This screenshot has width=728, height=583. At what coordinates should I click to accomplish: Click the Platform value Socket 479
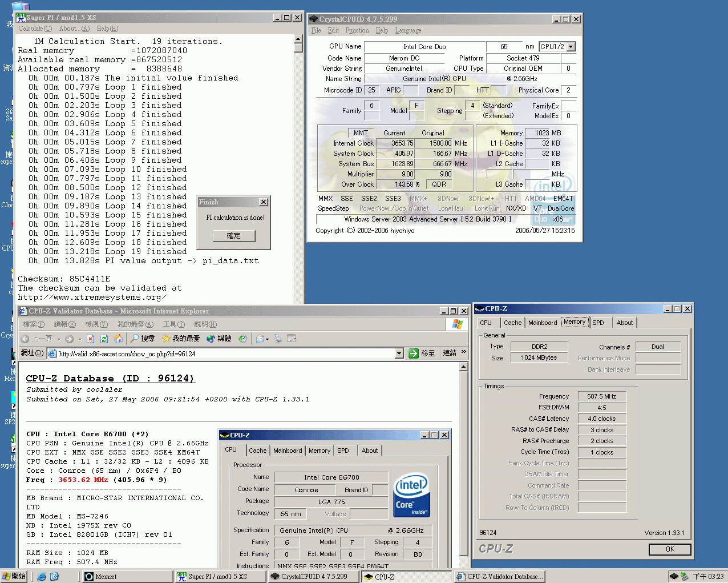pyautogui.click(x=523, y=58)
